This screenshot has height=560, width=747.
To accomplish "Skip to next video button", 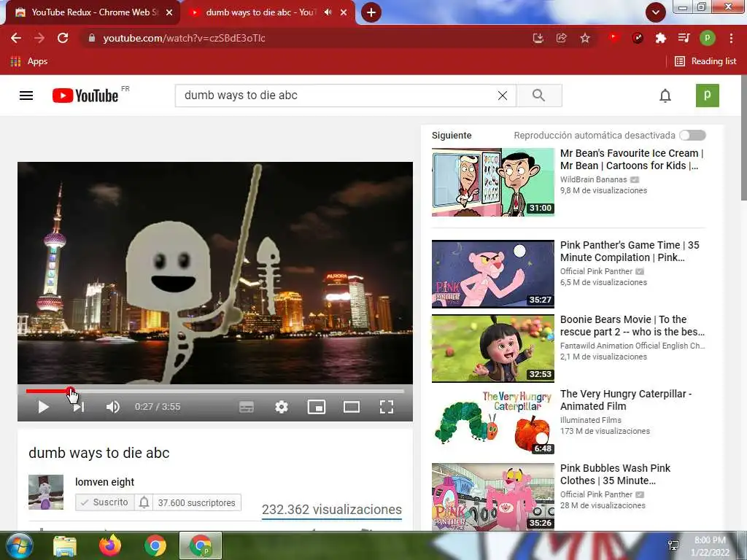I will (79, 407).
